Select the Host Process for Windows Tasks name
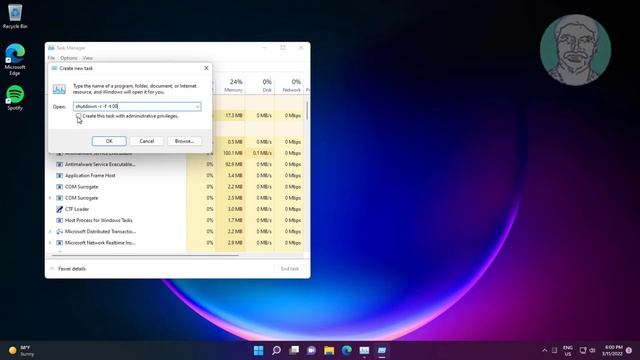Image resolution: width=640 pixels, height=360 pixels. pyautogui.click(x=99, y=220)
